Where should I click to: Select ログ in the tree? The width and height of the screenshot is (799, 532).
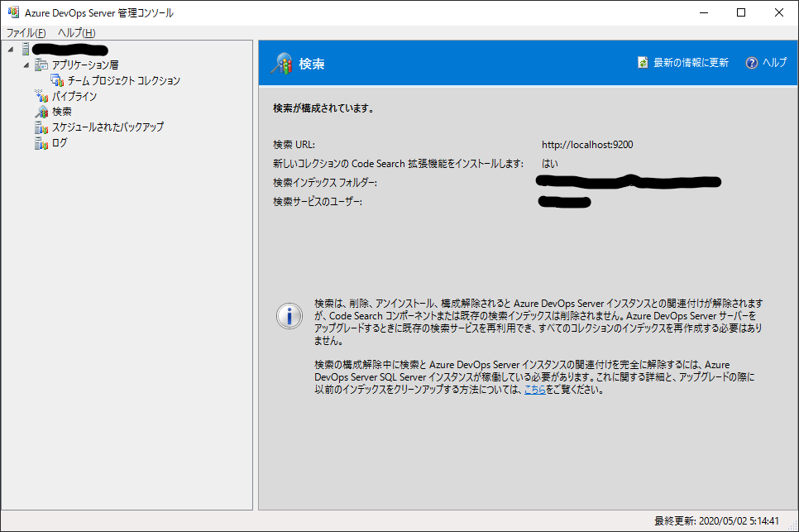60,142
